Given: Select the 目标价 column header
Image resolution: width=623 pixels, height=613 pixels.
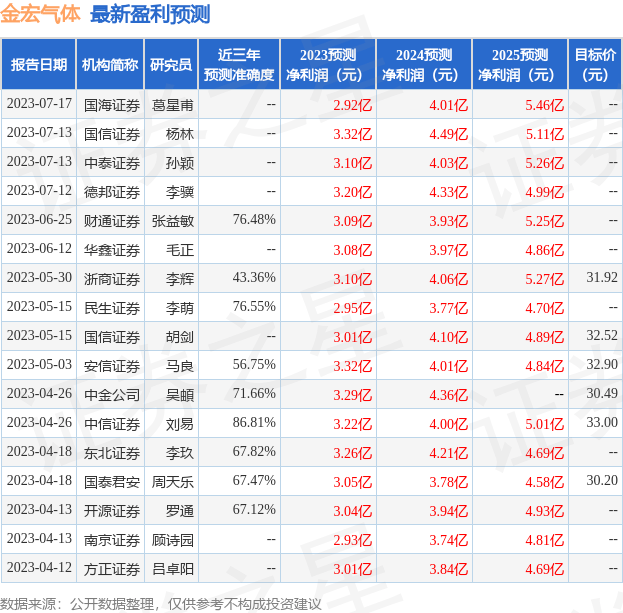Looking at the screenshot, I should 595,64.
